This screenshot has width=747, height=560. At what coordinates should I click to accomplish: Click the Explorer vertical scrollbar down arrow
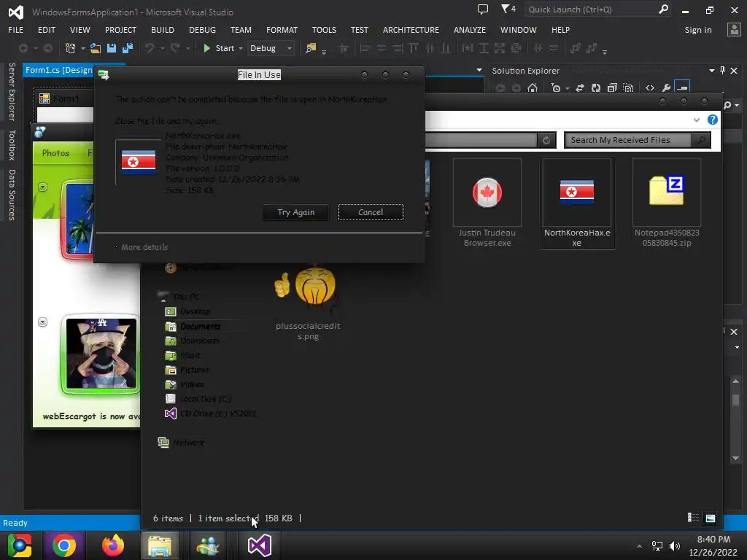coord(735,458)
